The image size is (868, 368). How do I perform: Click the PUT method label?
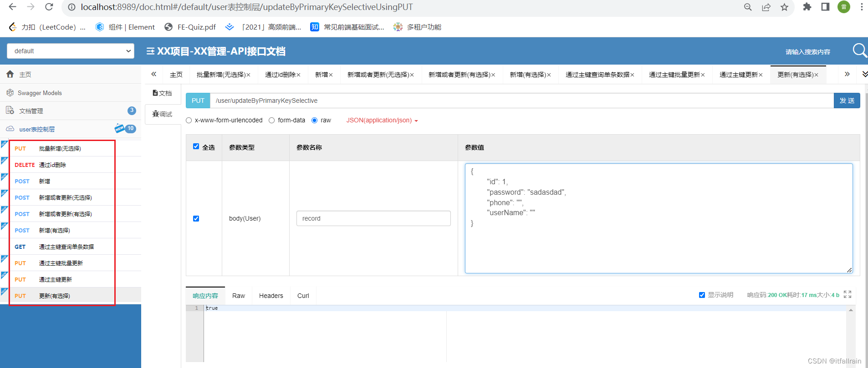[x=198, y=101]
